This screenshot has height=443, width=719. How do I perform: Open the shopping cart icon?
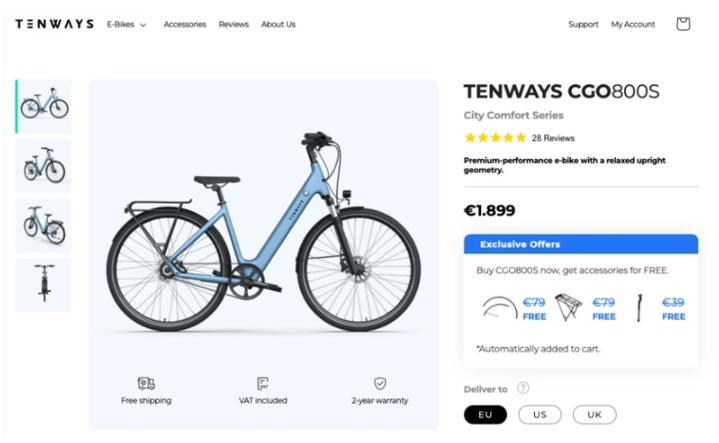pyautogui.click(x=683, y=24)
